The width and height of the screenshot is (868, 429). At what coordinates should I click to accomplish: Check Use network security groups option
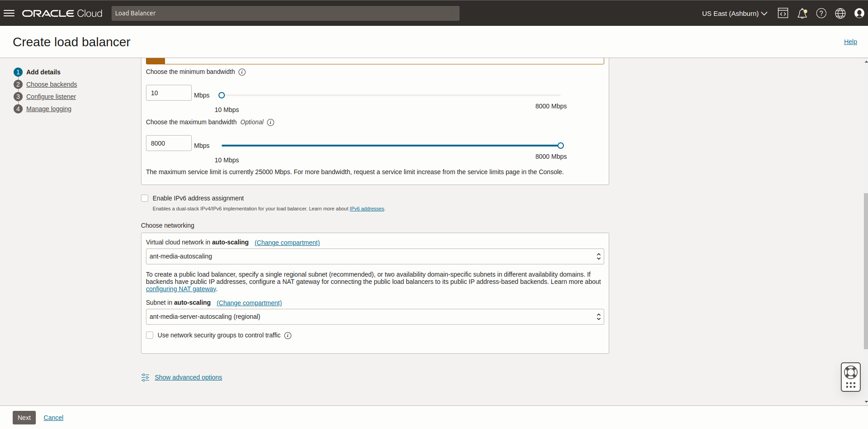150,335
